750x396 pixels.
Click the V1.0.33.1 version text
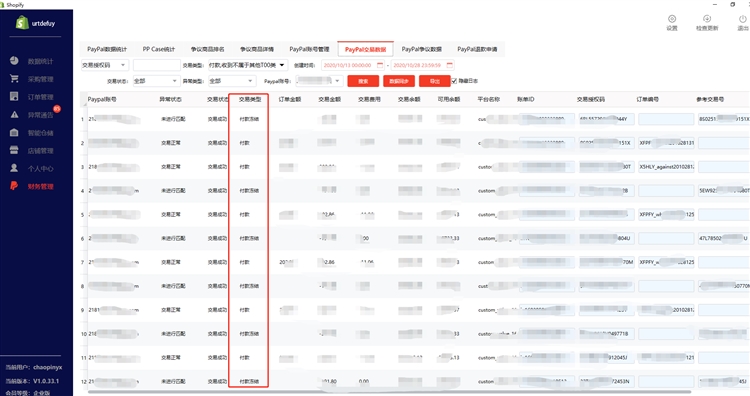click(x=46, y=381)
